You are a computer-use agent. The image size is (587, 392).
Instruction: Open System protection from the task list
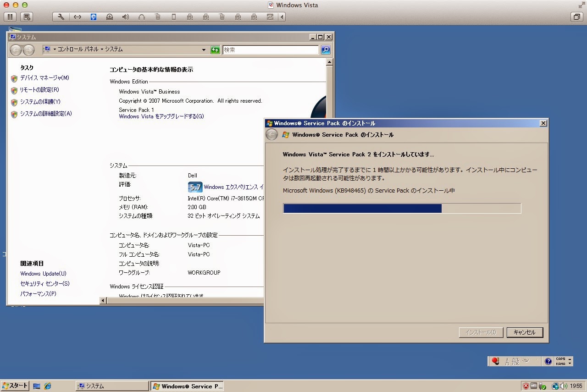pyautogui.click(x=40, y=102)
